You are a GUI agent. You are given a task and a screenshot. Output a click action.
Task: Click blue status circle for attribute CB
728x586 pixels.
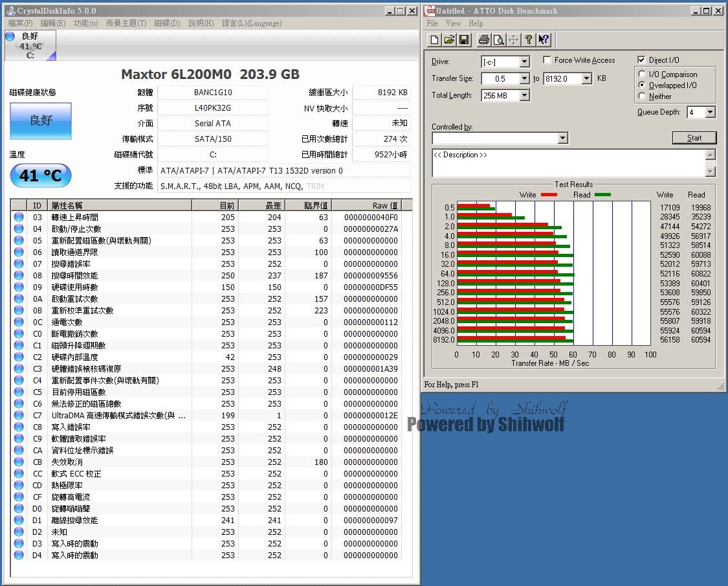click(x=19, y=462)
